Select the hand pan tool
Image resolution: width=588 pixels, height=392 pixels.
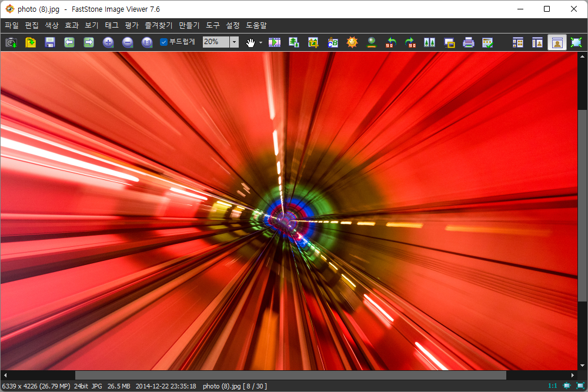pyautogui.click(x=250, y=42)
